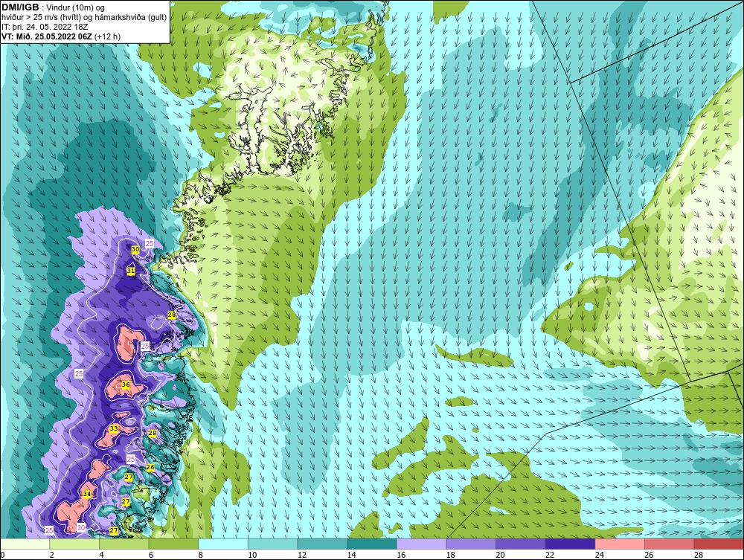Click the legend scale number 10

252,555
